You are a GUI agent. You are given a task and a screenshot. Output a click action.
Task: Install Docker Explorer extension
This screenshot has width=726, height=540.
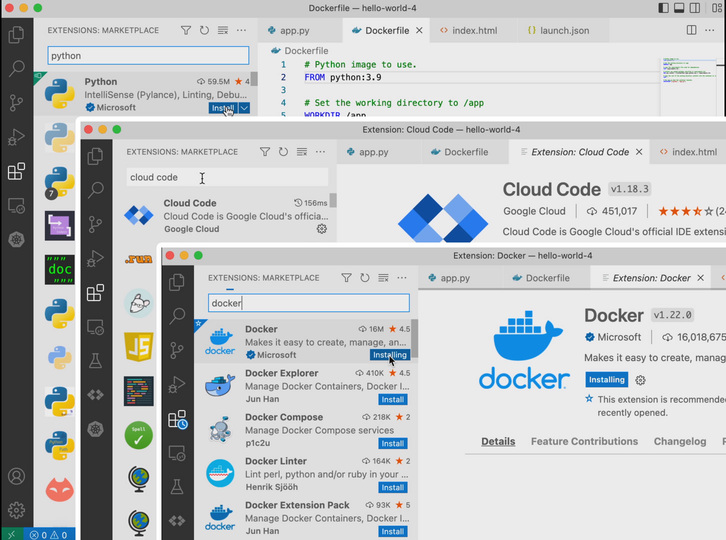click(x=393, y=399)
